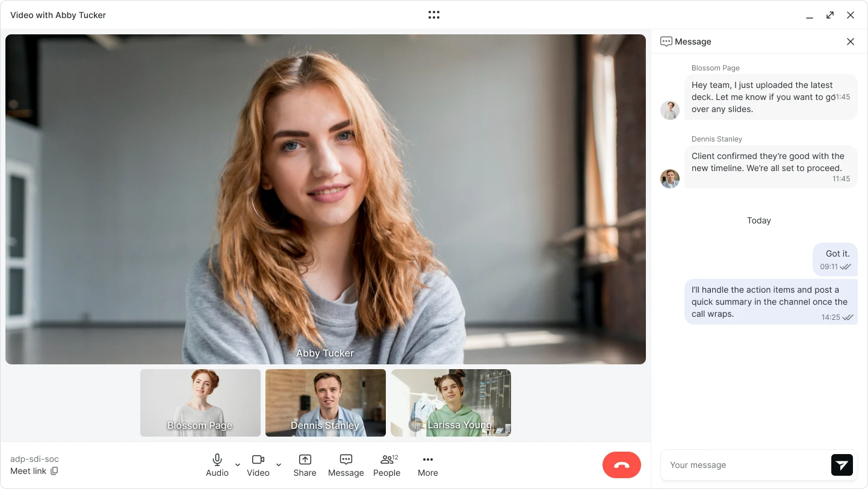
Task: Mute the microphone with the Audio button
Action: (217, 466)
